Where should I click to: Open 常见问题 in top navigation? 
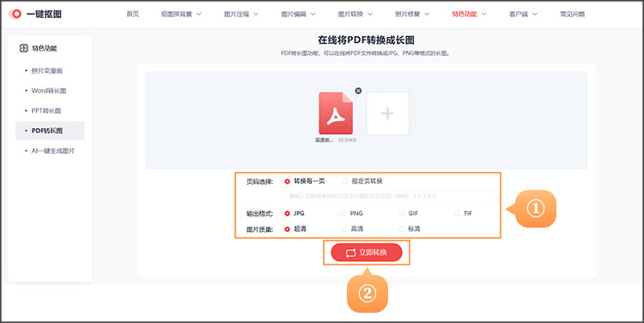click(572, 14)
